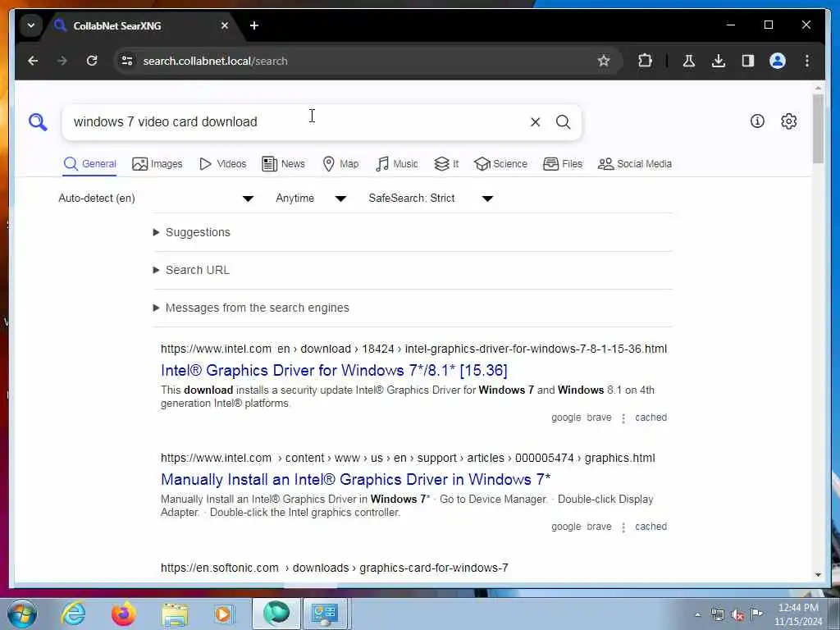Open Windows Media Player on taskbar

224,614
